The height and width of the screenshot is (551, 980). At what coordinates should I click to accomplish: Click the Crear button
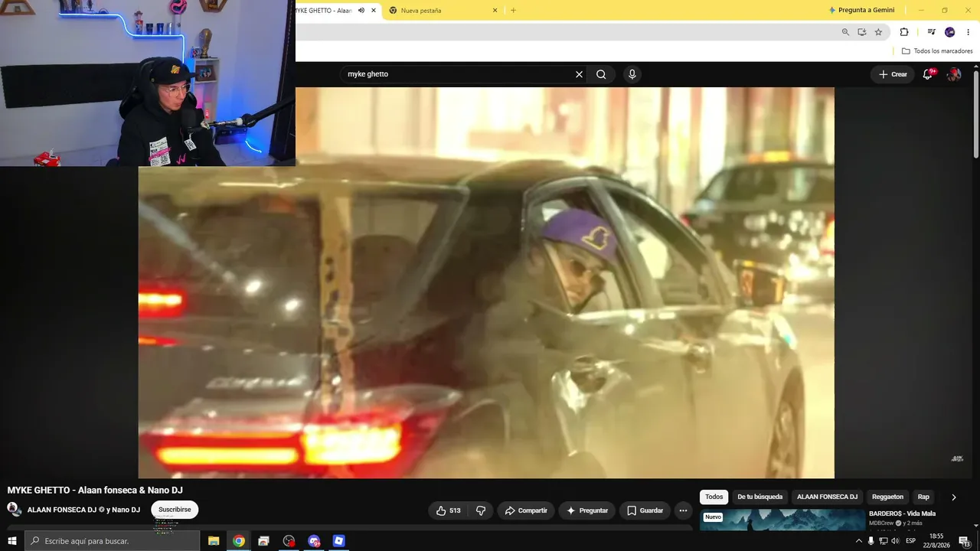click(893, 74)
